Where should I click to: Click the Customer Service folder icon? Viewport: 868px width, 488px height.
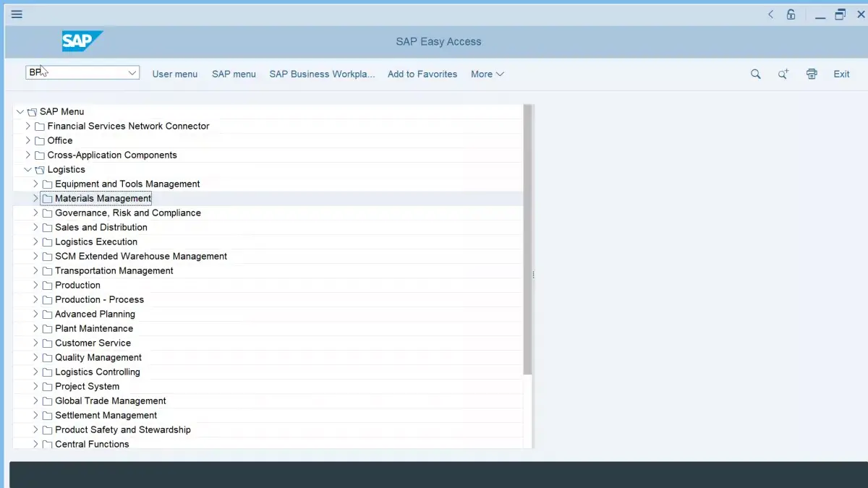click(x=48, y=343)
